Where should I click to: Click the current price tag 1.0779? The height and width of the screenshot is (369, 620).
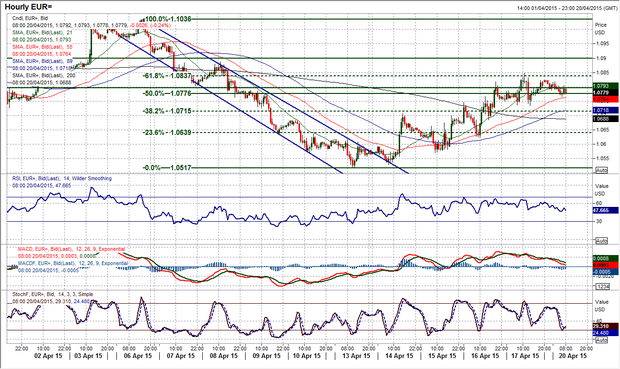[606, 92]
